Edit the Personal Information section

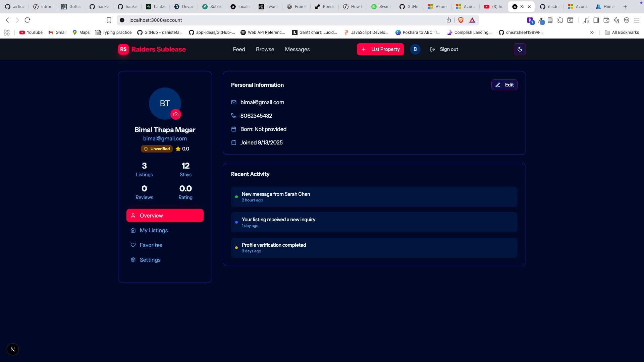coord(504,85)
